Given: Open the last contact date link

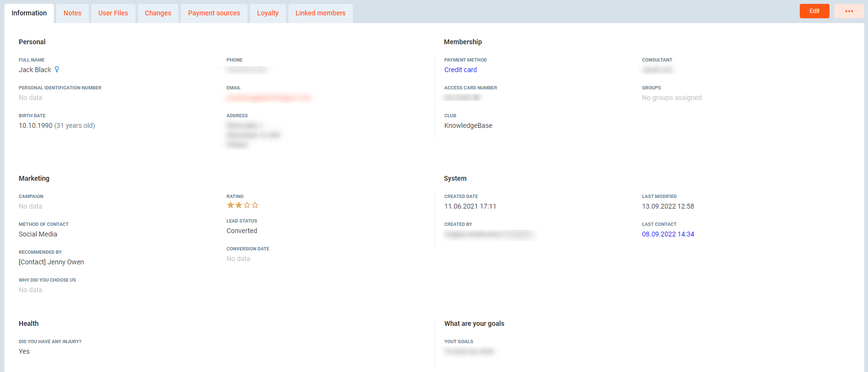Looking at the screenshot, I should [668, 234].
